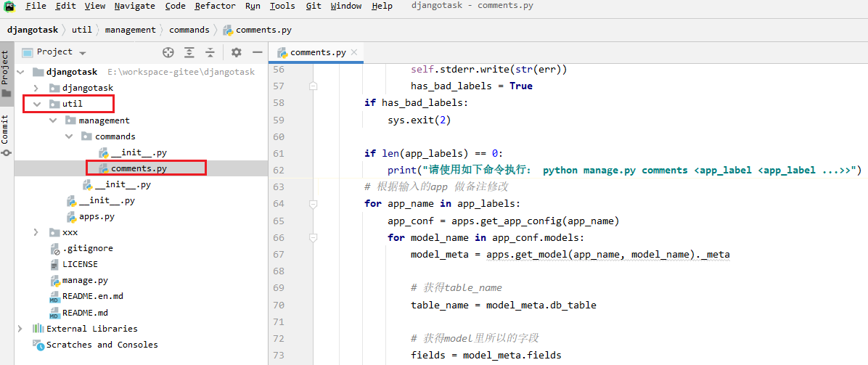Expand the djangotask subfolder arrow
The height and width of the screenshot is (365, 868).
[36, 88]
